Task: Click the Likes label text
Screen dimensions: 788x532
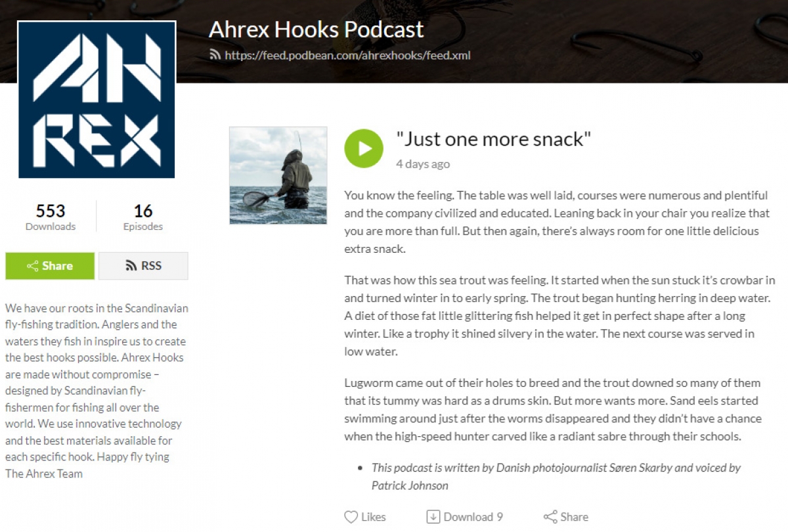Action: tap(374, 517)
